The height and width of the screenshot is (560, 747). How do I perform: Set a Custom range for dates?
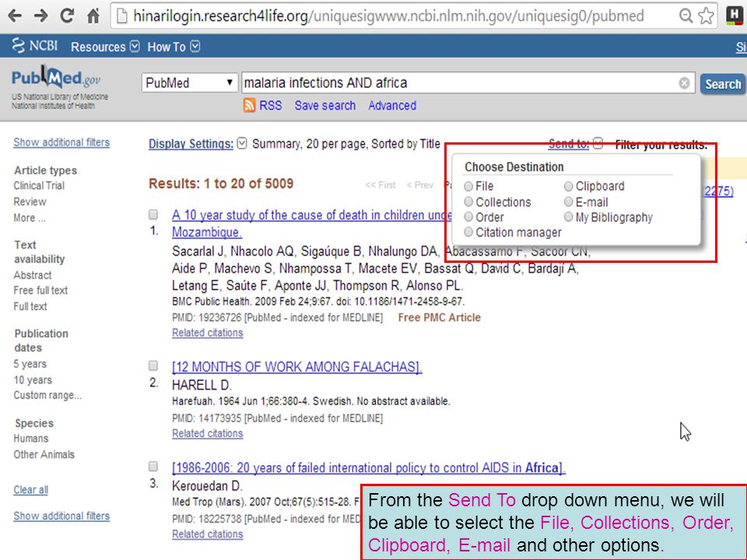tap(47, 395)
